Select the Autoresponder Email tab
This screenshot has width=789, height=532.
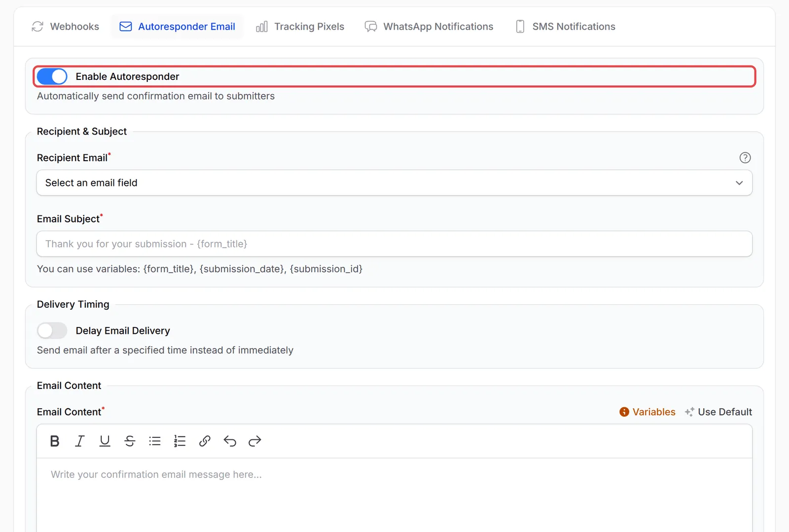[x=178, y=27]
